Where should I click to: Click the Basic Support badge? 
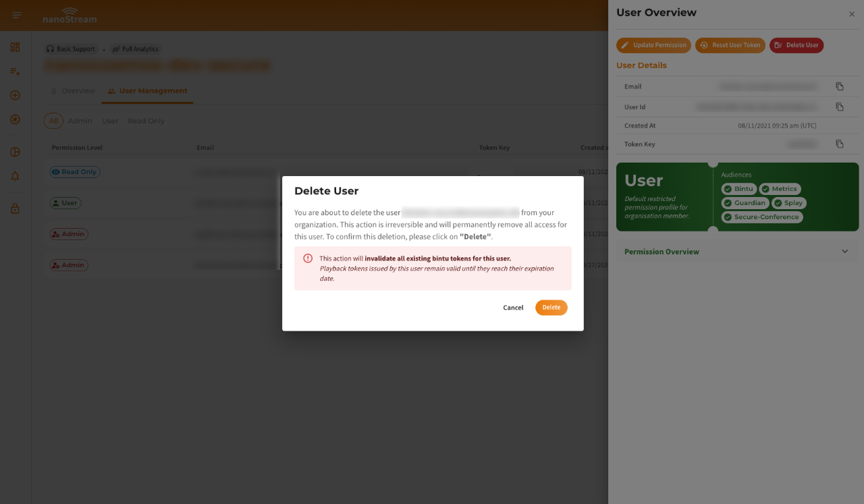coord(71,49)
